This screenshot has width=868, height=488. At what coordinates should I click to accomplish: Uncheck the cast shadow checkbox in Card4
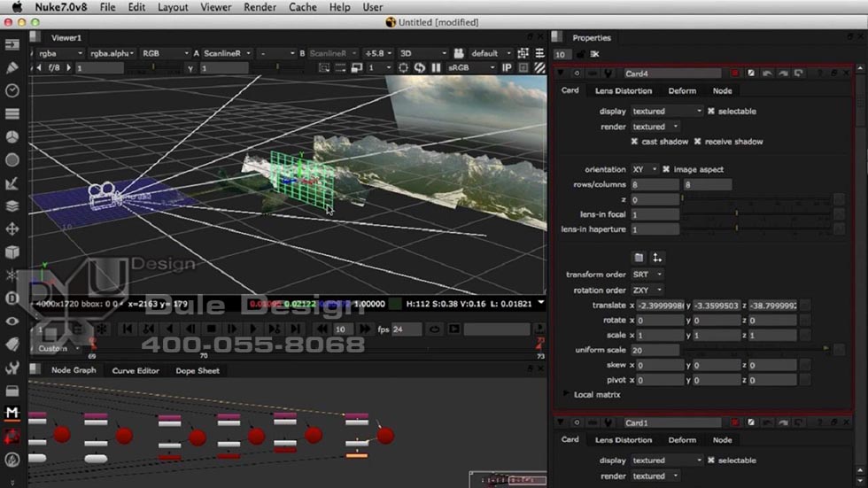[x=634, y=142]
